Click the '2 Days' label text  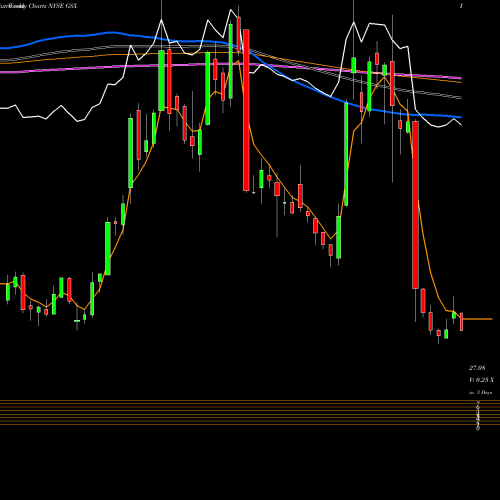pos(484,393)
